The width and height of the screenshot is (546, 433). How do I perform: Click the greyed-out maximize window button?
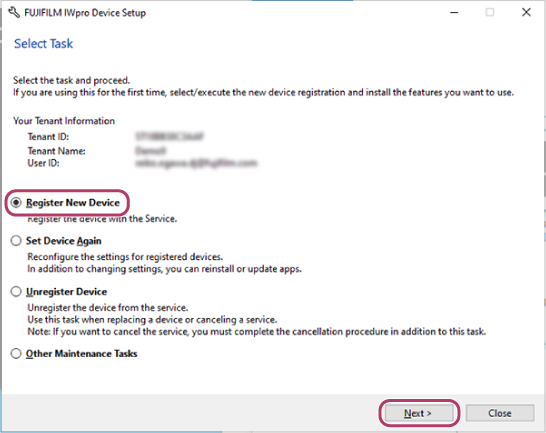(x=490, y=13)
